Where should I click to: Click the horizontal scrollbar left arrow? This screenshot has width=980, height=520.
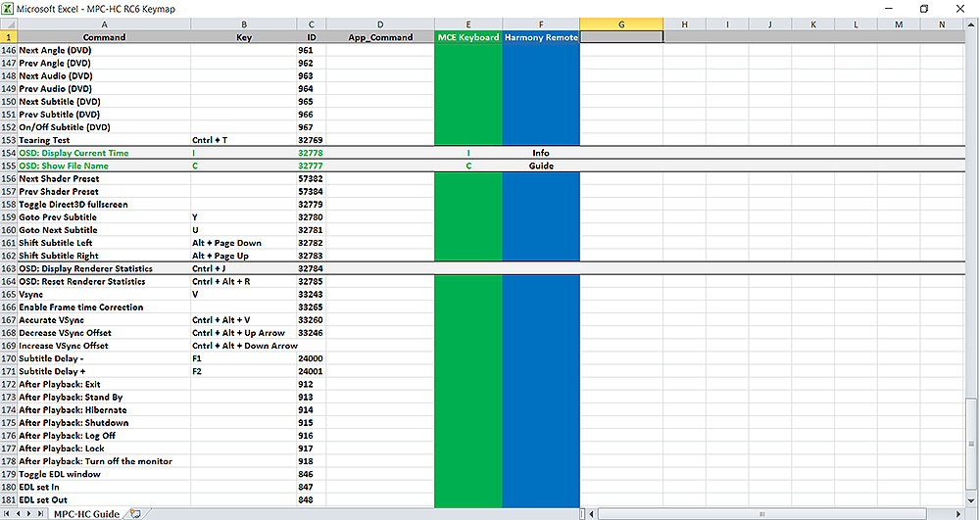click(592, 514)
